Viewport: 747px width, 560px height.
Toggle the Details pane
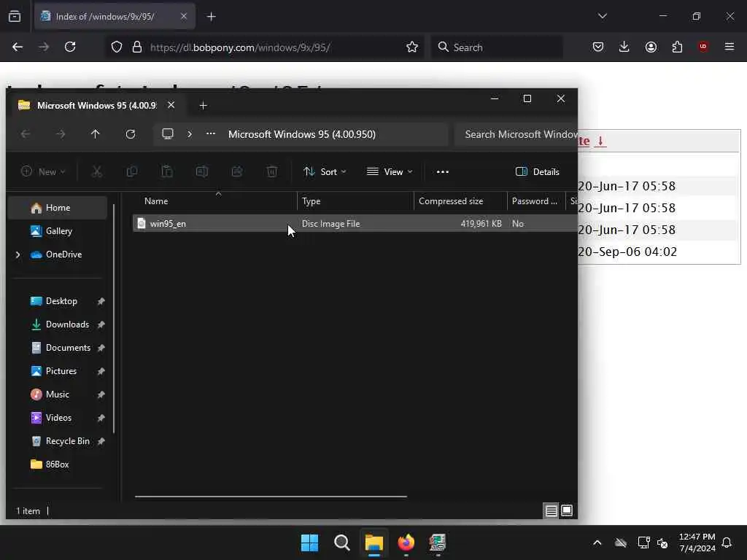tap(538, 172)
